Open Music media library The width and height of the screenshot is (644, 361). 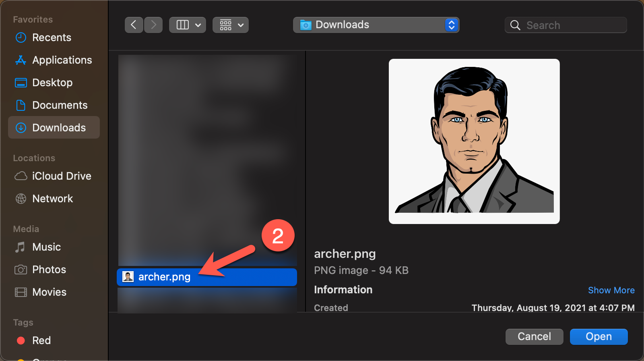[46, 247]
